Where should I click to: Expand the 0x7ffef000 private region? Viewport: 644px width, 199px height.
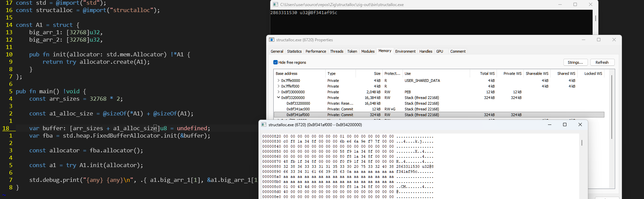point(278,86)
